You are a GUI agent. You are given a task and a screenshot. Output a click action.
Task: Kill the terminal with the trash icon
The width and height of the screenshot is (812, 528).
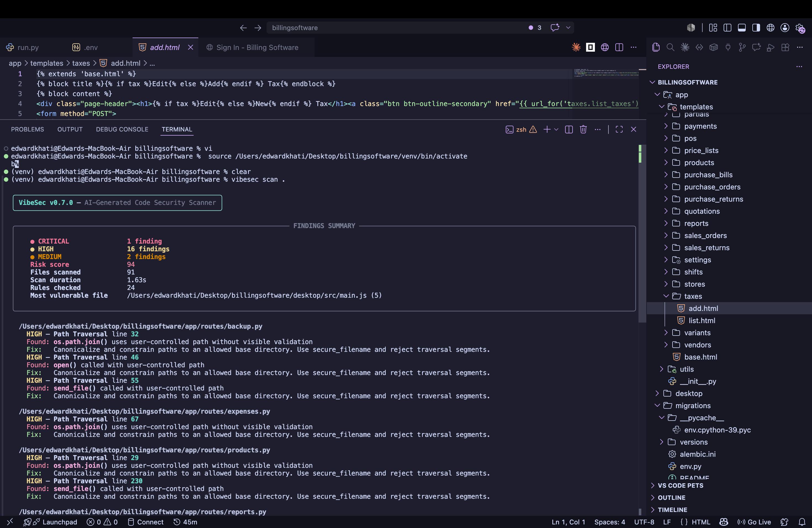coord(583,129)
